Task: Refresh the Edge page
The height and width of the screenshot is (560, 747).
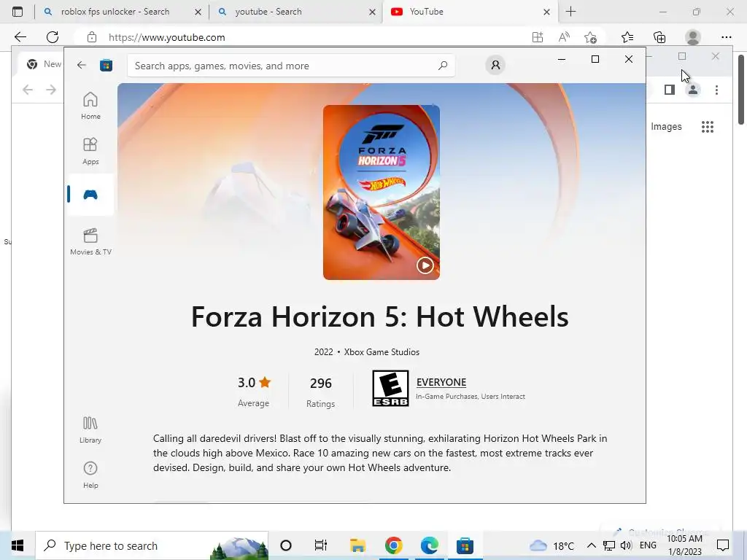Action: click(x=53, y=37)
